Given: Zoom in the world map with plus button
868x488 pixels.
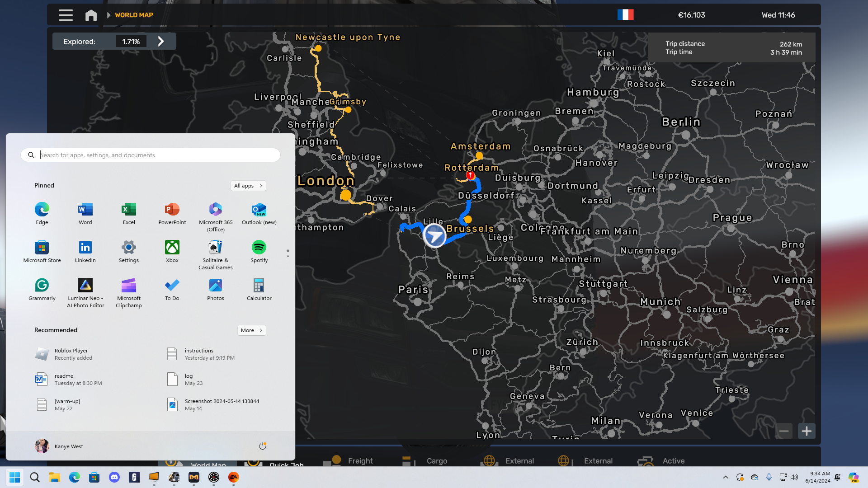Looking at the screenshot, I should tap(806, 431).
